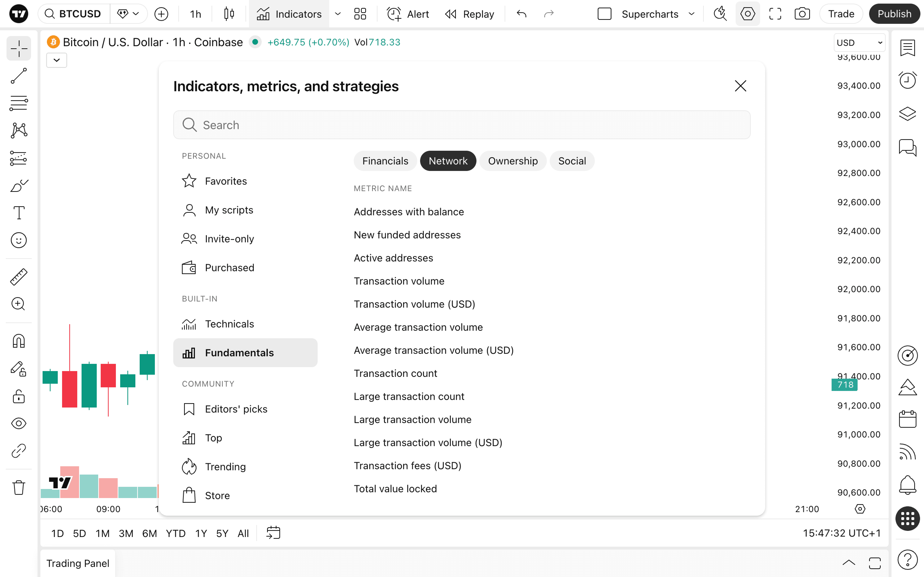Expand the Supercharts layout dropdown

click(692, 14)
